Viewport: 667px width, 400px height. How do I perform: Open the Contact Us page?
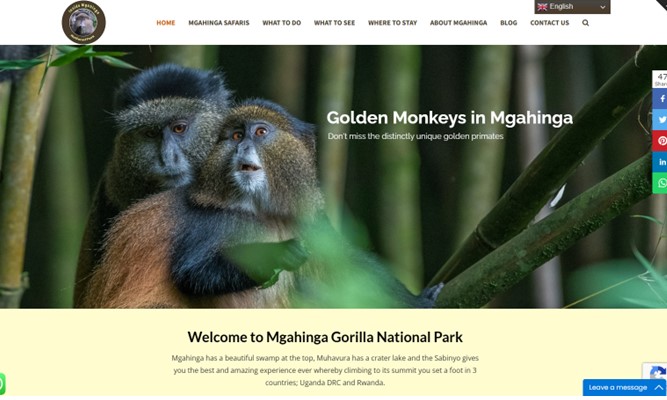pyautogui.click(x=550, y=23)
